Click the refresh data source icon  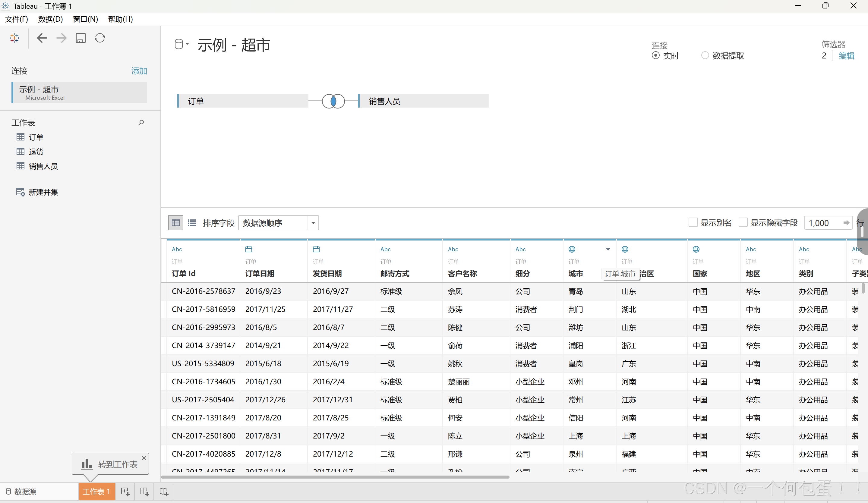pyautogui.click(x=100, y=38)
